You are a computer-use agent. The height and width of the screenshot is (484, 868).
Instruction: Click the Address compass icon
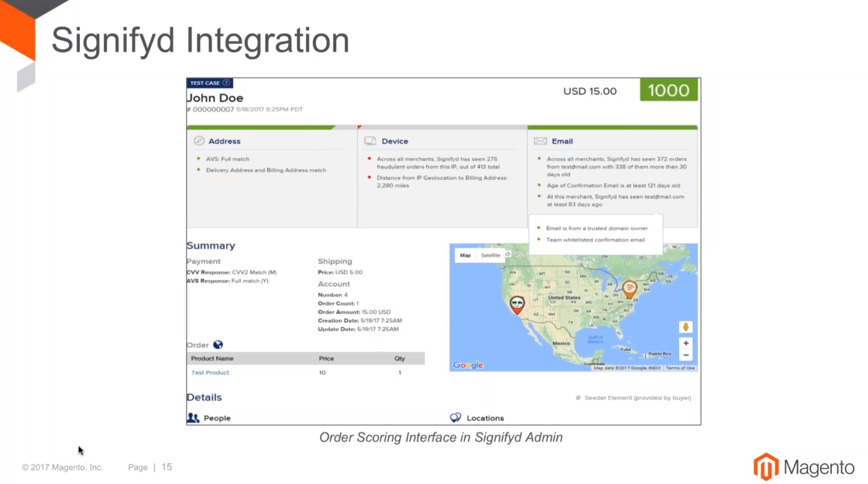click(199, 141)
